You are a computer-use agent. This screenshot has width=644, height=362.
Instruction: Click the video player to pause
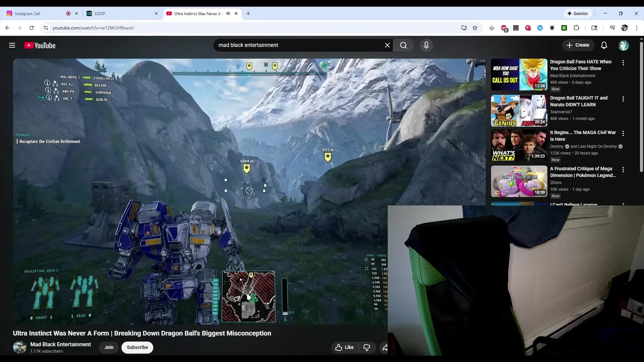coord(250,192)
